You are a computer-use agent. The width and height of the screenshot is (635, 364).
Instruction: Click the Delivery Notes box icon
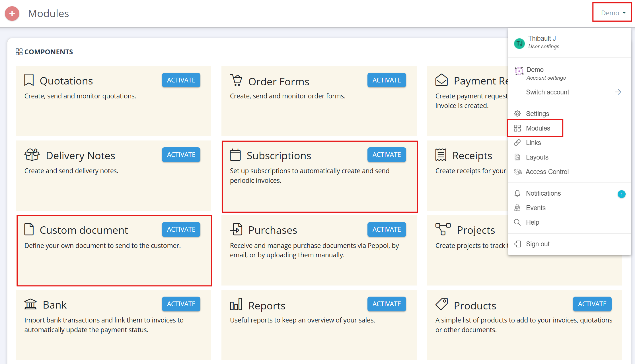coord(32,155)
